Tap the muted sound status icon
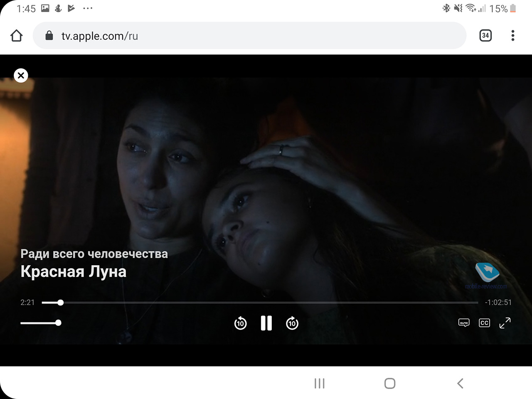This screenshot has width=532, height=399. [458, 8]
